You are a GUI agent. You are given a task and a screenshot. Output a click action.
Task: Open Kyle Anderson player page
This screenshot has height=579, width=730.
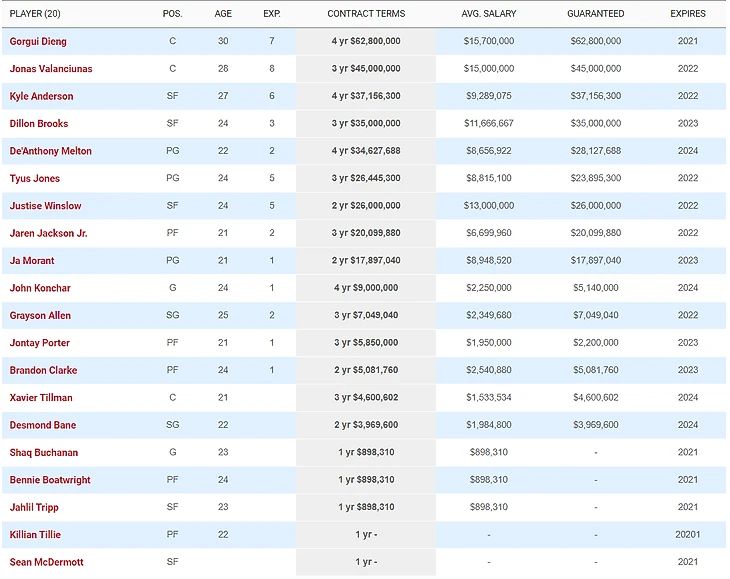coord(41,96)
